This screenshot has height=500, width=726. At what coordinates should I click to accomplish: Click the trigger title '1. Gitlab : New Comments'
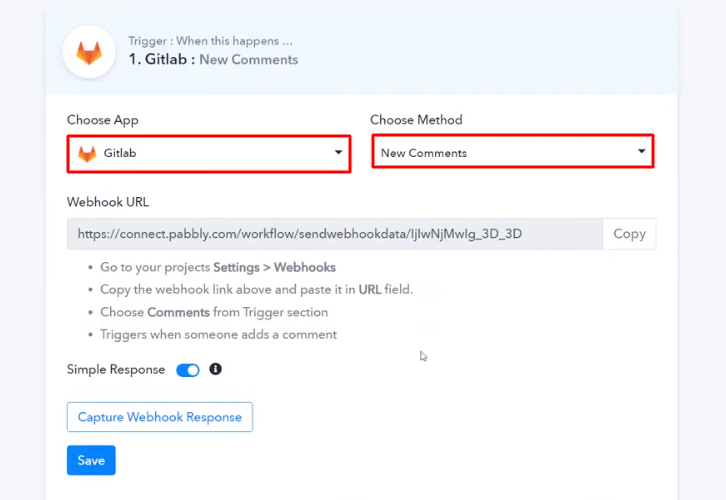pyautogui.click(x=213, y=60)
